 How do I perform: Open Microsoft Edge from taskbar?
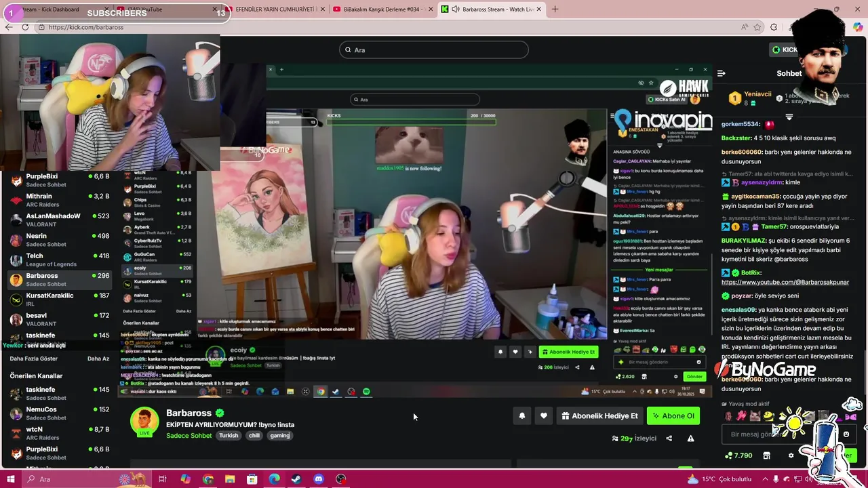274,479
